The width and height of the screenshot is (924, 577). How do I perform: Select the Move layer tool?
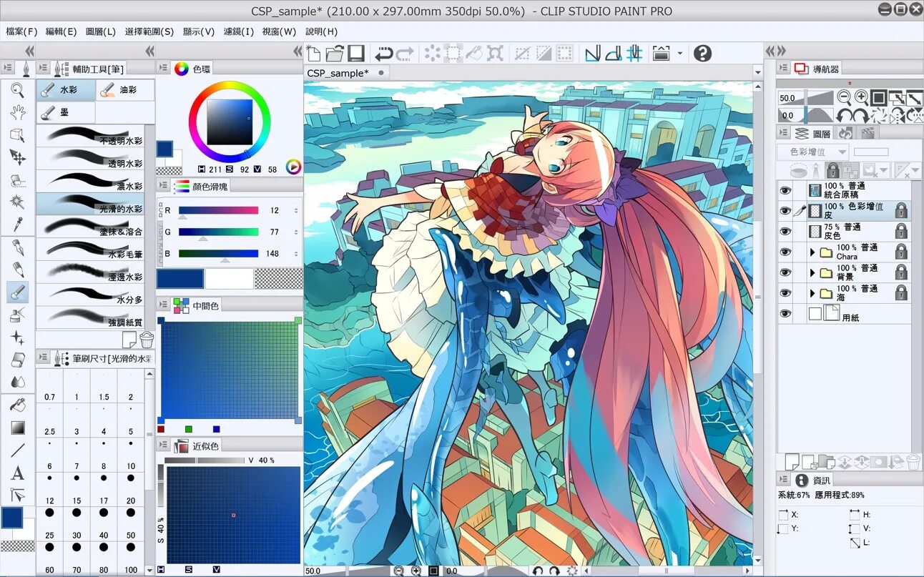point(17,157)
